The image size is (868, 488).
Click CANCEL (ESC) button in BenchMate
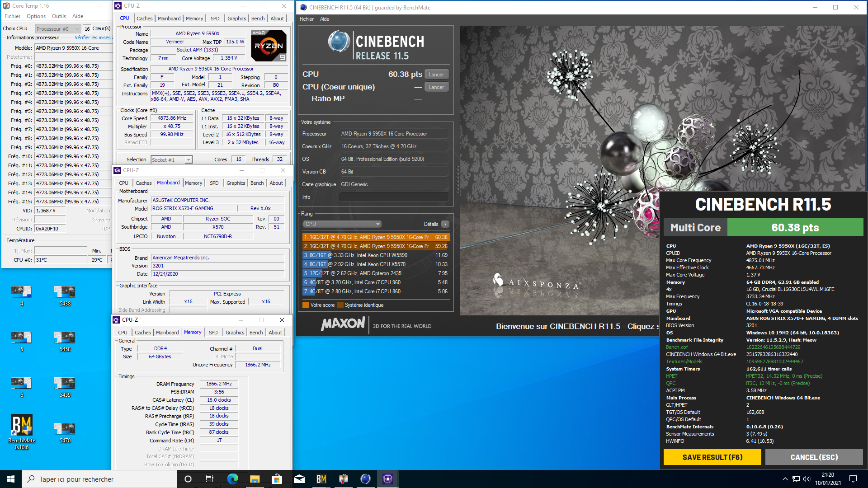point(814,457)
